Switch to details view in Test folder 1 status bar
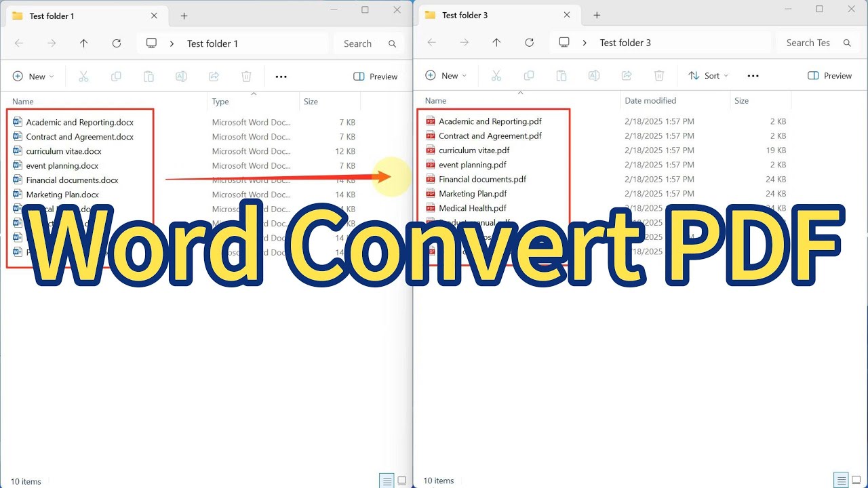Screen dimensions: 868x488 click(x=387, y=481)
